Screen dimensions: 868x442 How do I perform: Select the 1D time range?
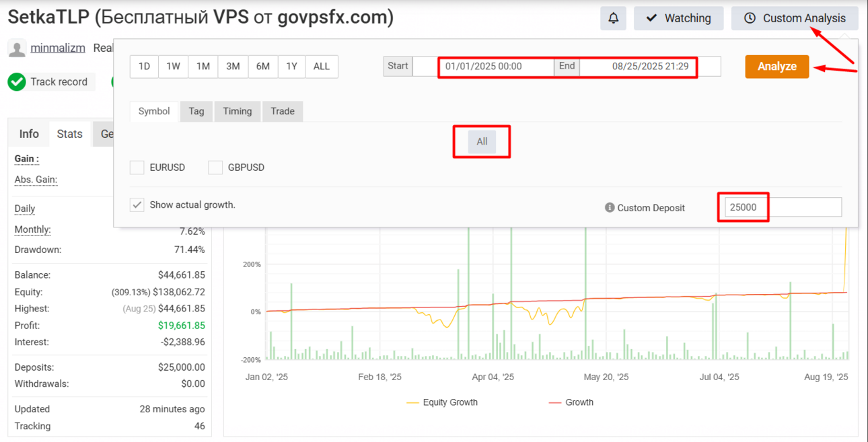point(144,67)
